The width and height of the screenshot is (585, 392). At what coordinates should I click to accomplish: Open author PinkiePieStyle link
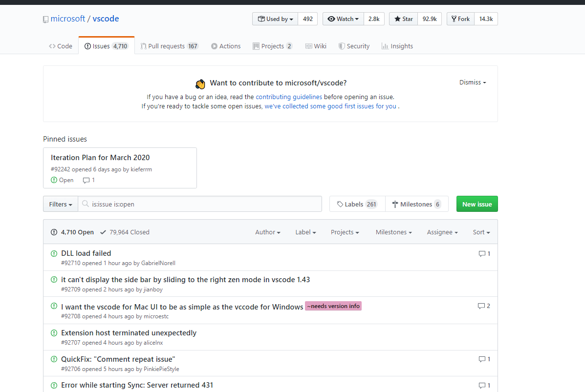coord(161,369)
